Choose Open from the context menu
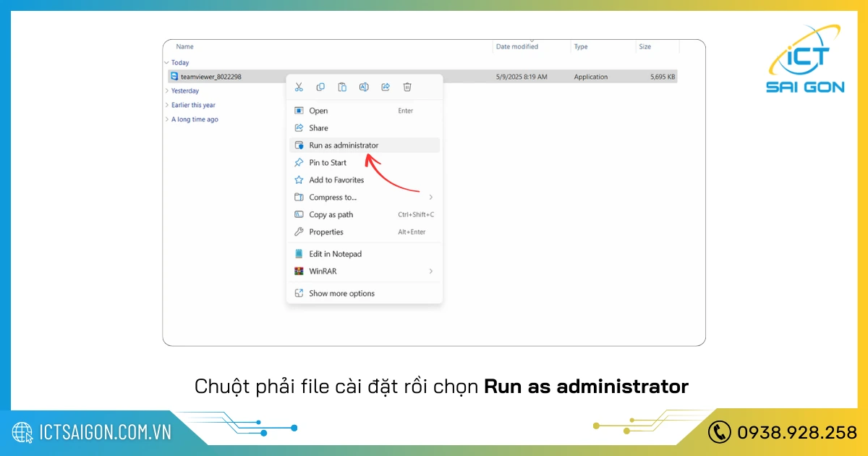 tap(365, 111)
